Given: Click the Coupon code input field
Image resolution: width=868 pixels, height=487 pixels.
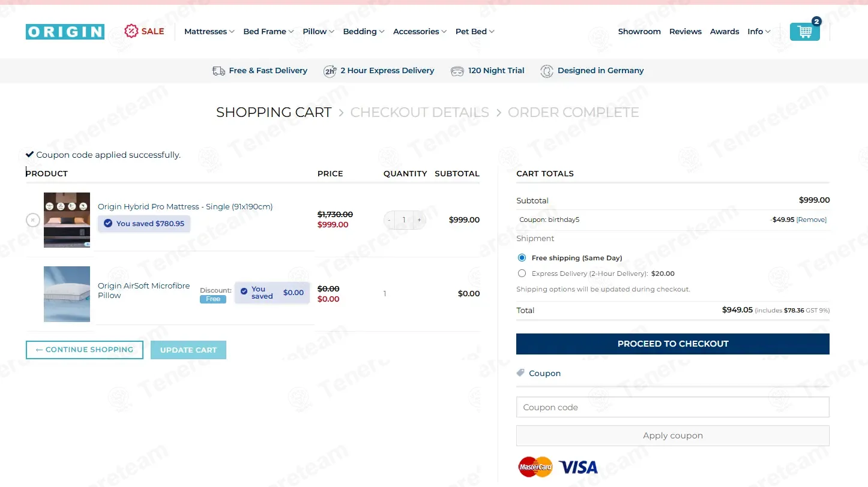Looking at the screenshot, I should coord(673,407).
